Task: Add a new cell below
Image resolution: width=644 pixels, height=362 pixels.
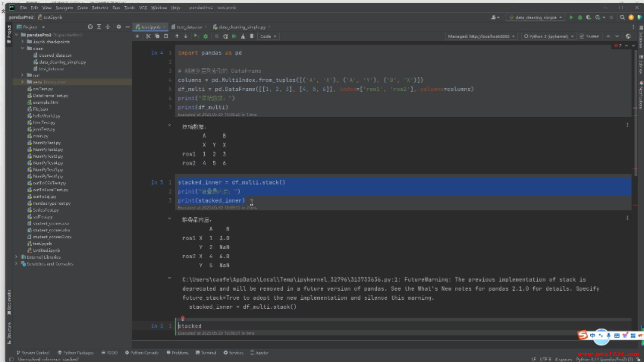Action: click(137, 36)
